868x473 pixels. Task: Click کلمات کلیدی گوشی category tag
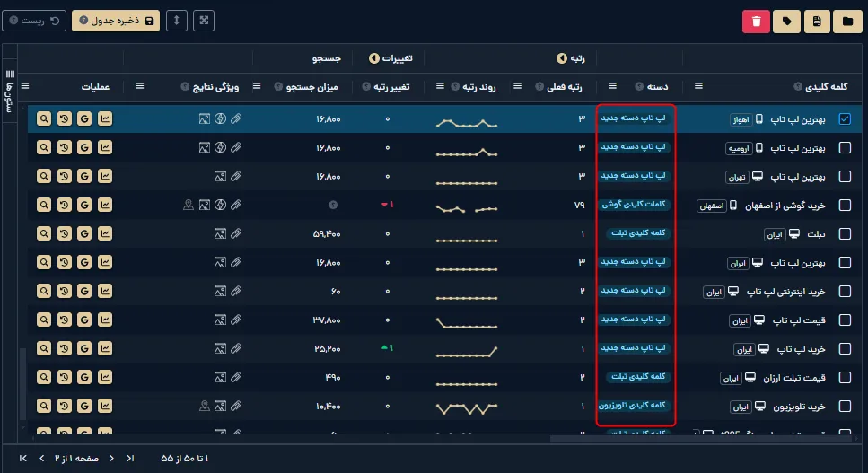tap(634, 204)
